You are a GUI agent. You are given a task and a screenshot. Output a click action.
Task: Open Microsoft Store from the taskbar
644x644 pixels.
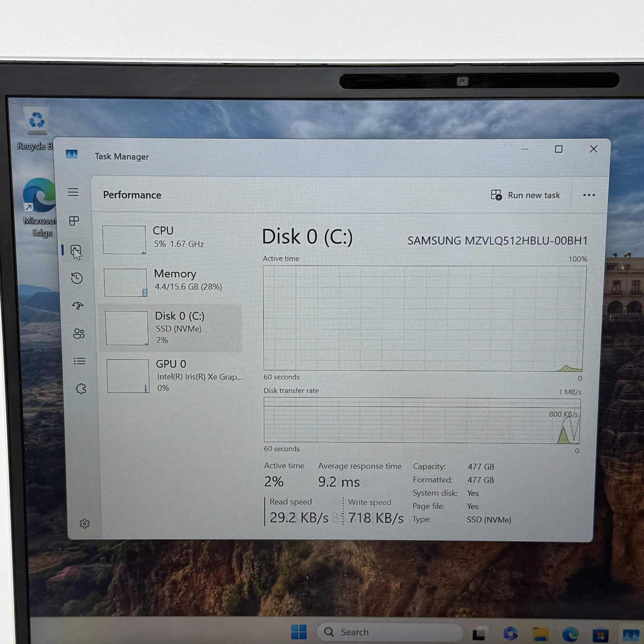click(x=600, y=635)
